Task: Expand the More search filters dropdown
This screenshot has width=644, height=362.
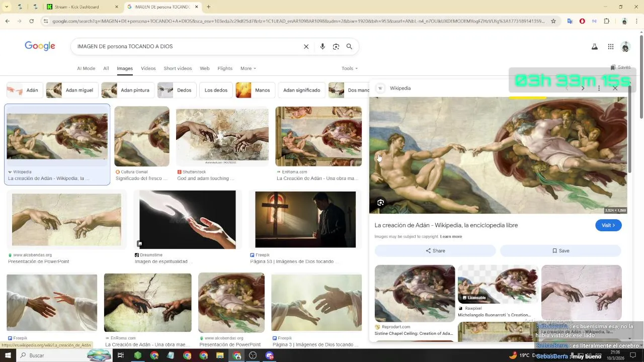Action: pos(248,68)
